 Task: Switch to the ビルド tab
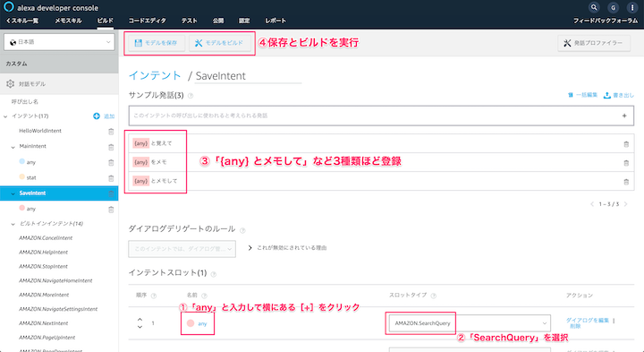pos(106,21)
